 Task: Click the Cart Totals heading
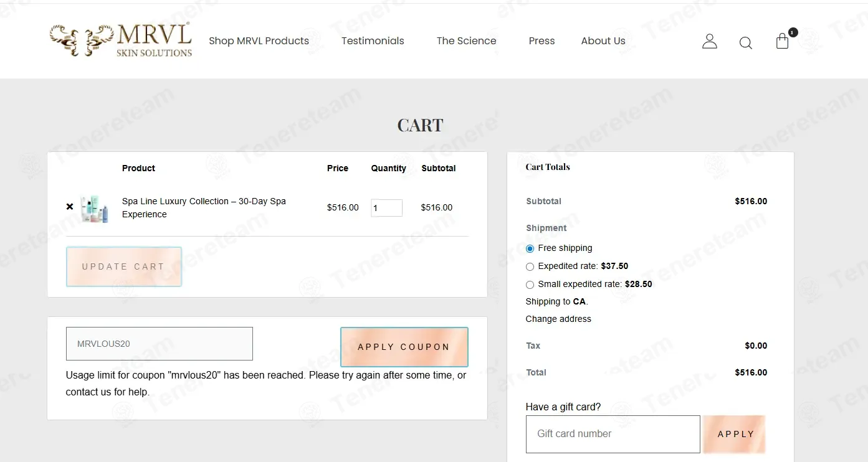coord(548,167)
